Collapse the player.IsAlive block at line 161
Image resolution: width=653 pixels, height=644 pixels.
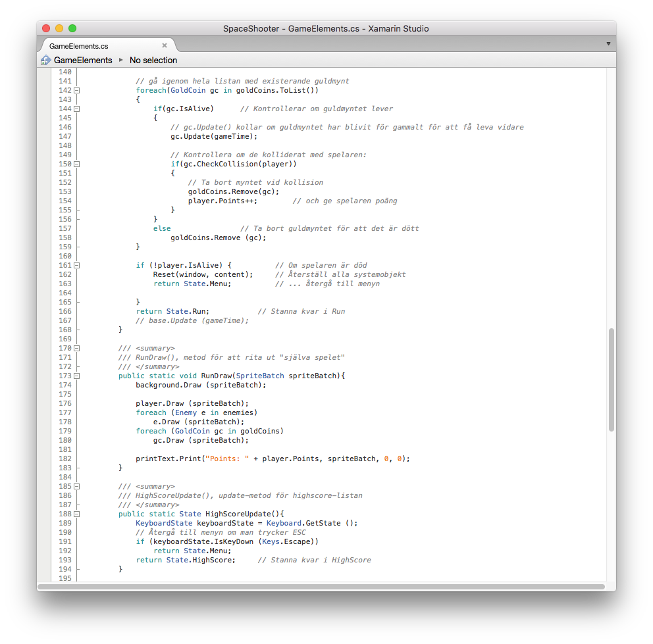(x=76, y=265)
